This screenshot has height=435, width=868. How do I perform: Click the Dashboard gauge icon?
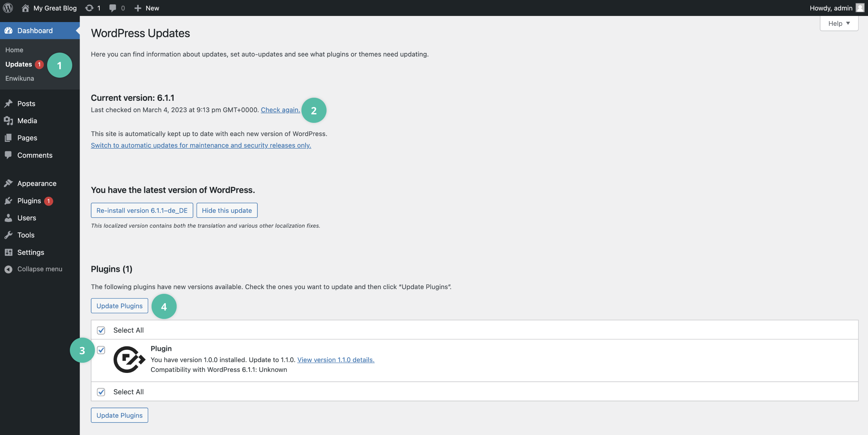(8, 31)
